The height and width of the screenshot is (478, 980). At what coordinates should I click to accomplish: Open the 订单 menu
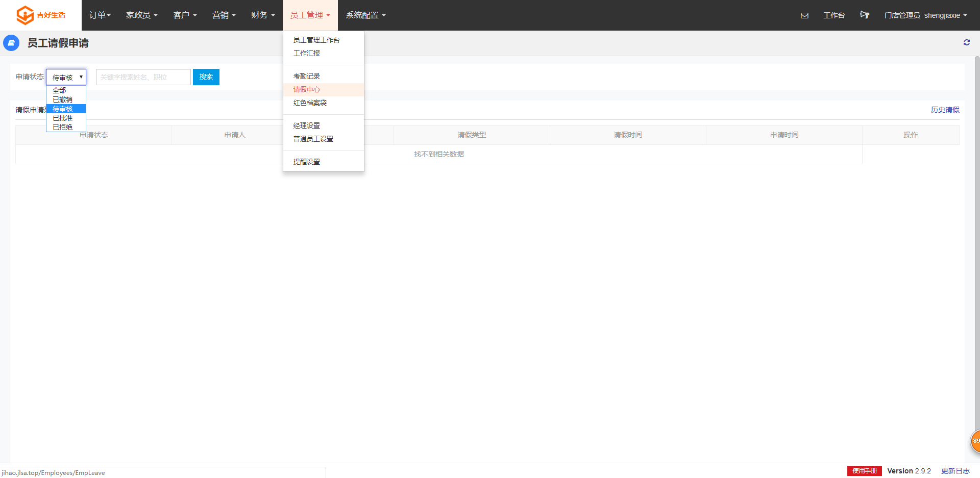pyautogui.click(x=100, y=15)
